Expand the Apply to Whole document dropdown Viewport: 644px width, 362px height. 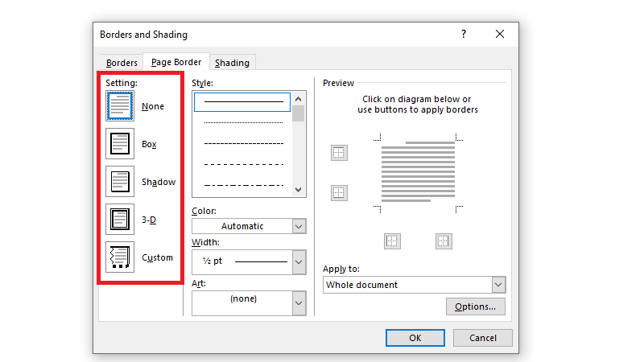point(497,285)
